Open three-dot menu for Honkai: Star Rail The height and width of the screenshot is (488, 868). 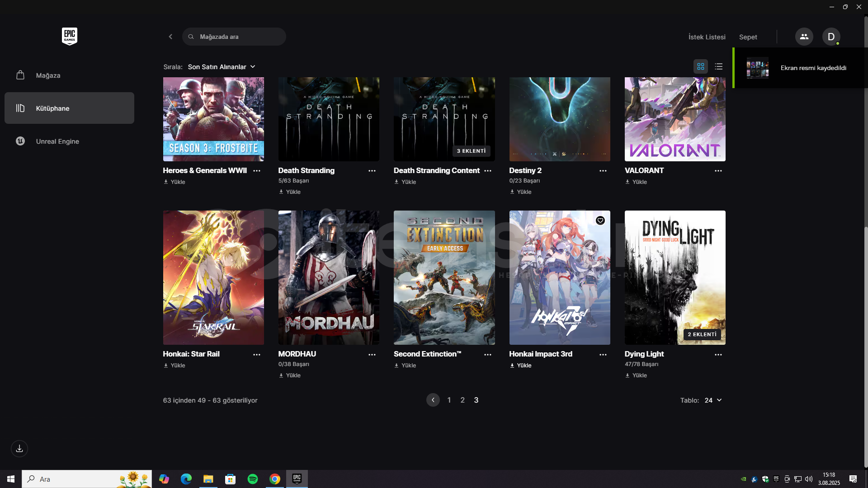[257, 355]
